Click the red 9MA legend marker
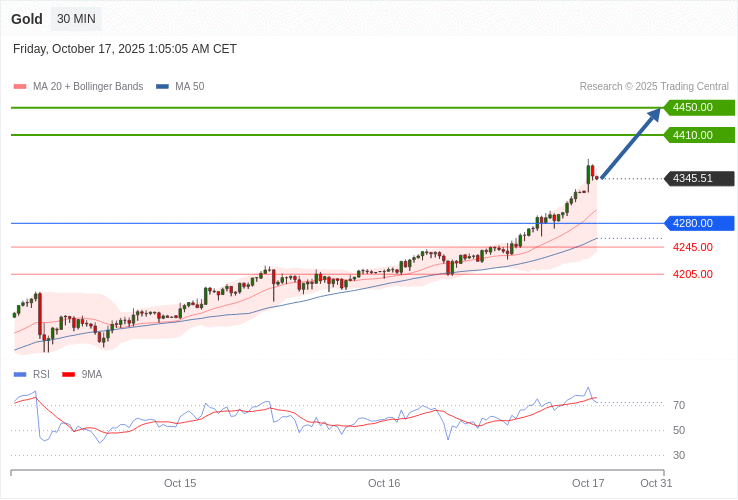 pyautogui.click(x=69, y=375)
